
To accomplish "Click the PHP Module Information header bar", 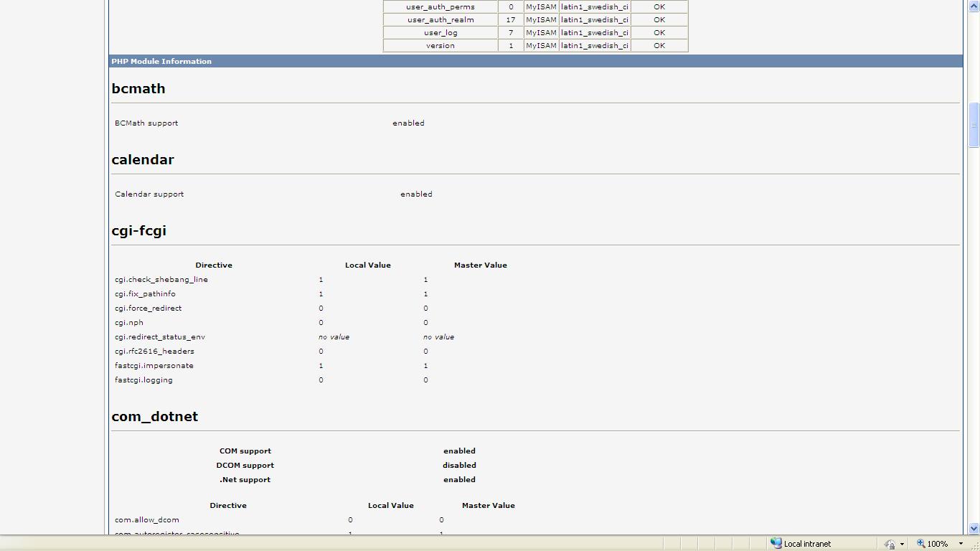I will pos(535,61).
